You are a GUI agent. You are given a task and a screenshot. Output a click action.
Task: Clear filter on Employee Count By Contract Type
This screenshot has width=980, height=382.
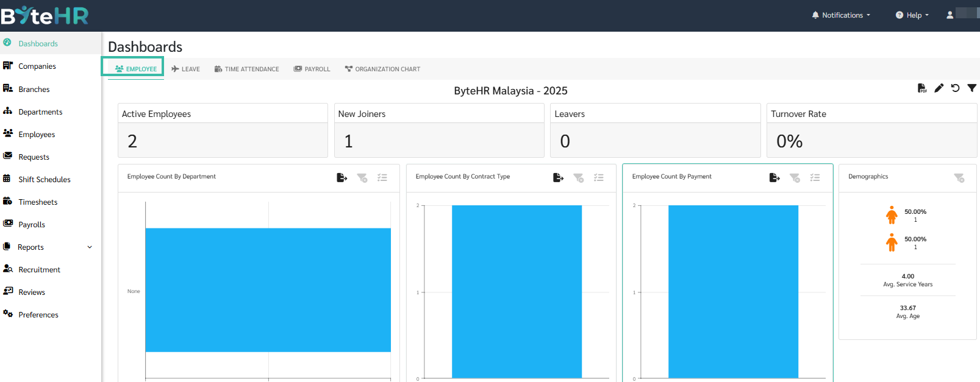pos(579,178)
